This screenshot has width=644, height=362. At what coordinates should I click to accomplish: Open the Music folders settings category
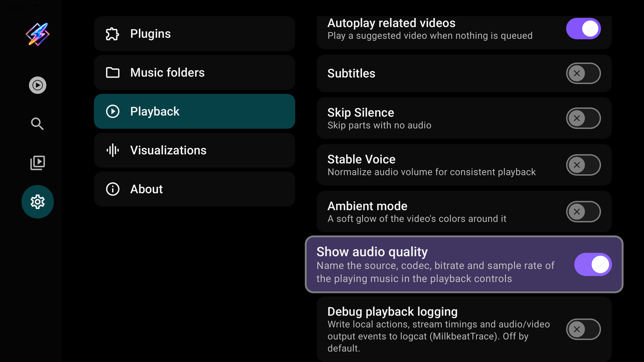click(195, 72)
